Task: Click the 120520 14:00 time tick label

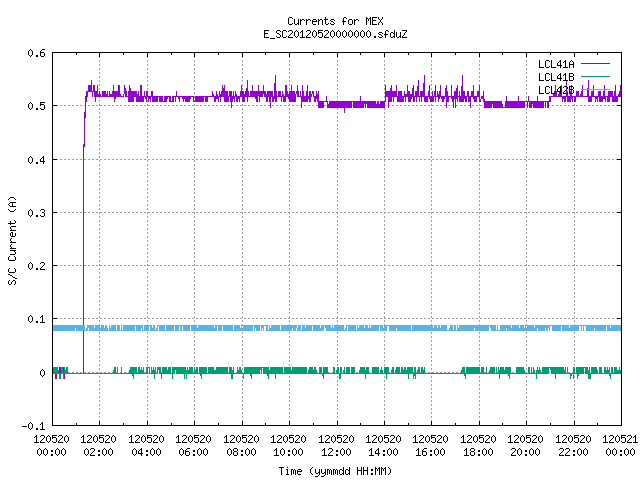Action: 383,446
